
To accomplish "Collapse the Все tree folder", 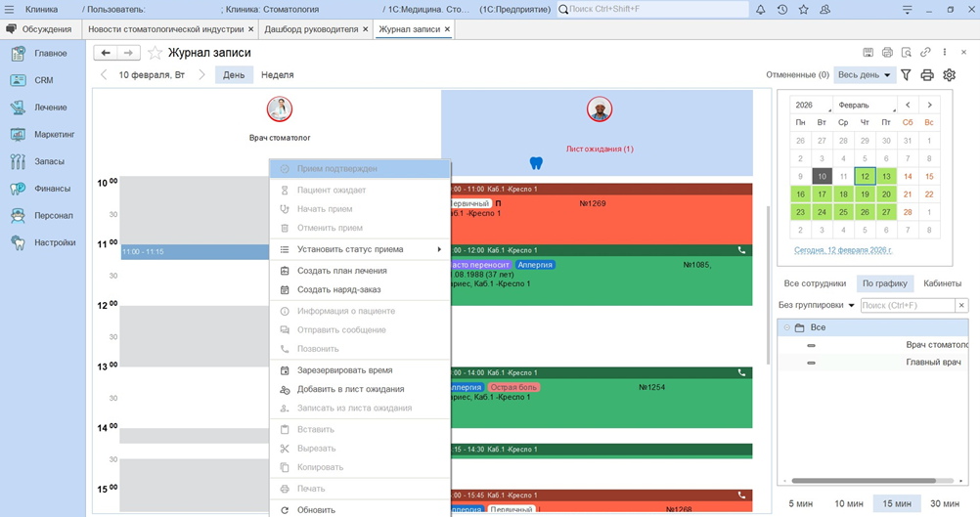I will pos(787,327).
